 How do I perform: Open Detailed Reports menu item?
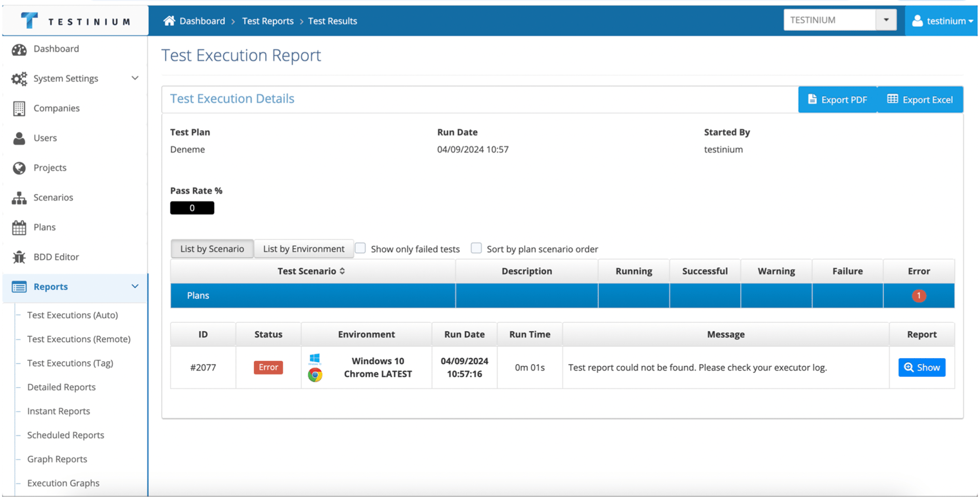[x=61, y=387]
